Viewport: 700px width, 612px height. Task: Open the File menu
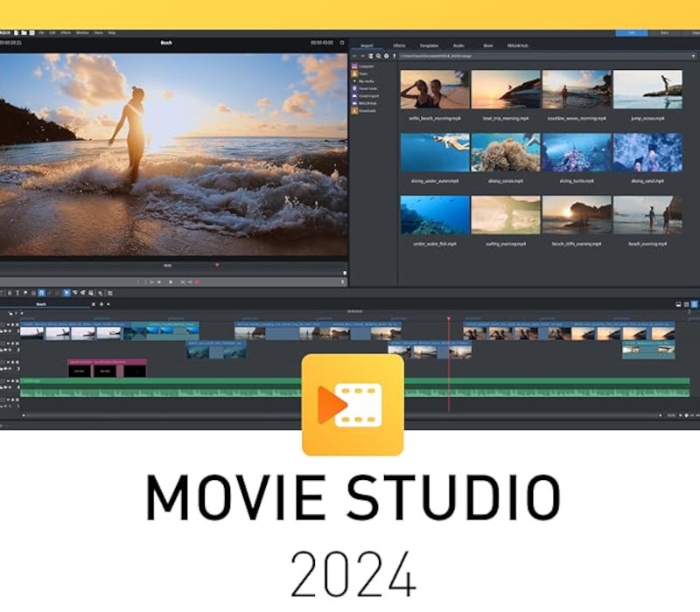click(x=41, y=32)
